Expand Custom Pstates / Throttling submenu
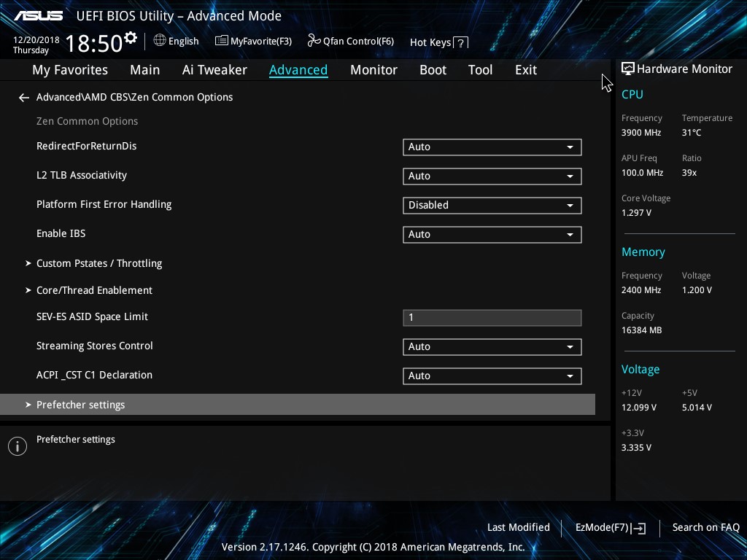747x560 pixels. (x=99, y=263)
